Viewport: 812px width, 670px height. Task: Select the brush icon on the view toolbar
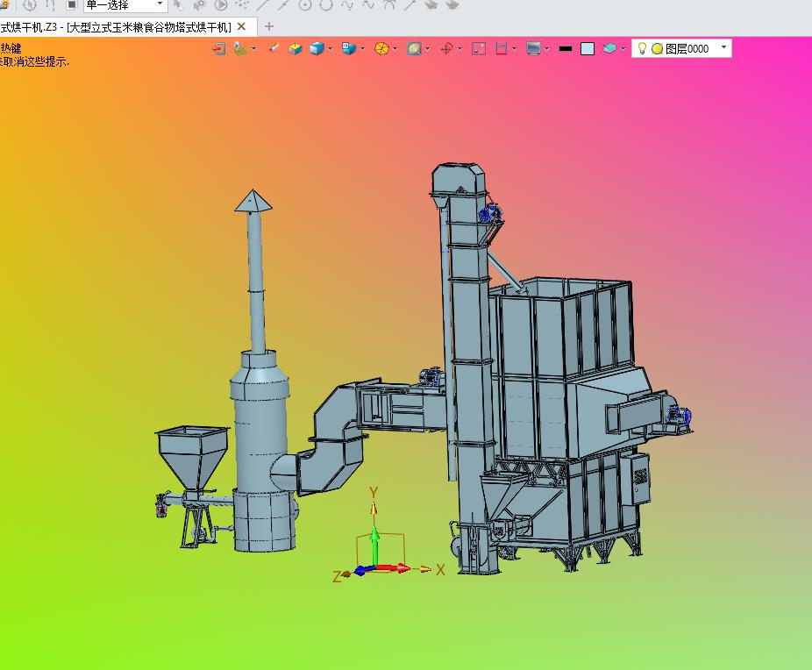(x=274, y=48)
